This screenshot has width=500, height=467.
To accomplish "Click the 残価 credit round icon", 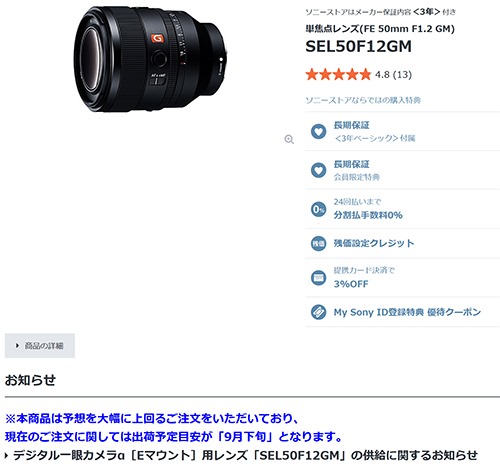I will [318, 243].
